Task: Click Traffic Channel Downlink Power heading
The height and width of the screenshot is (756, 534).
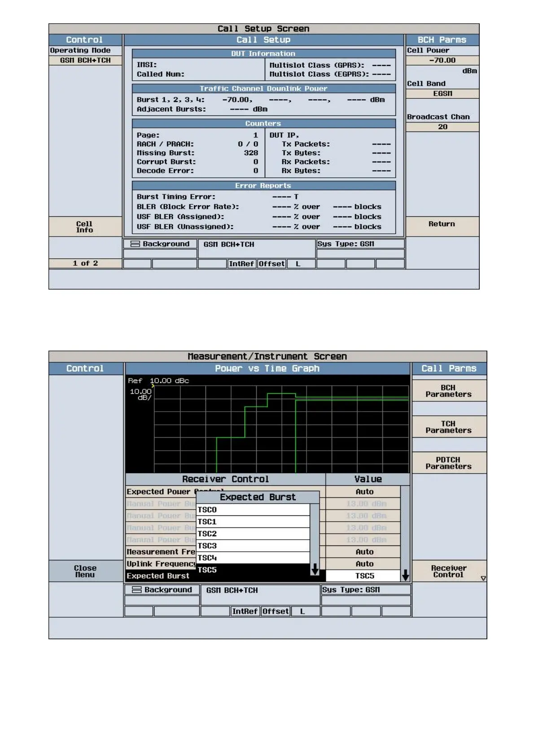Action: (264, 89)
